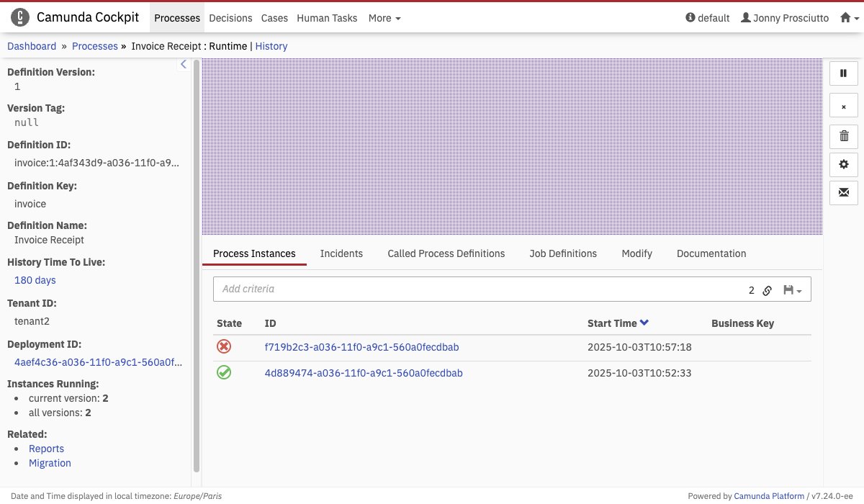
Task: Open the More dropdown menu
Action: click(x=384, y=18)
